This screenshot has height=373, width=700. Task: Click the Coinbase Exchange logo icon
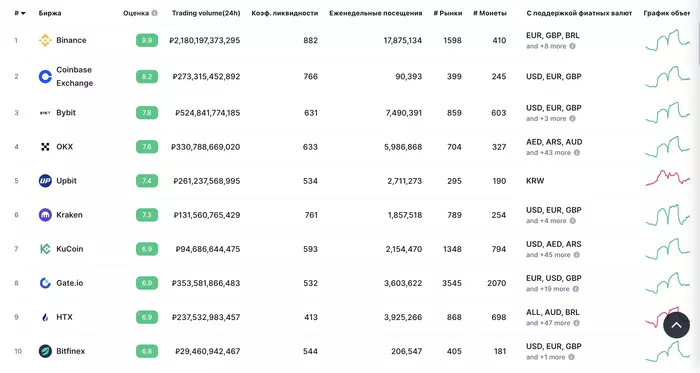(45, 77)
